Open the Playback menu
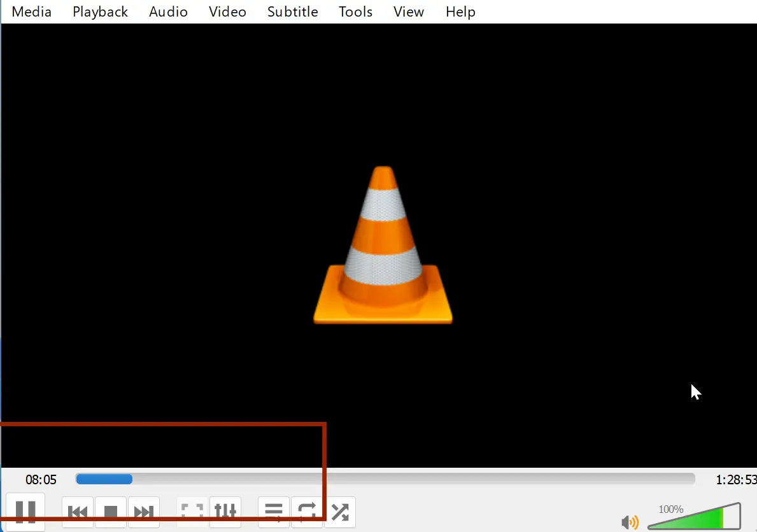 coord(101,11)
